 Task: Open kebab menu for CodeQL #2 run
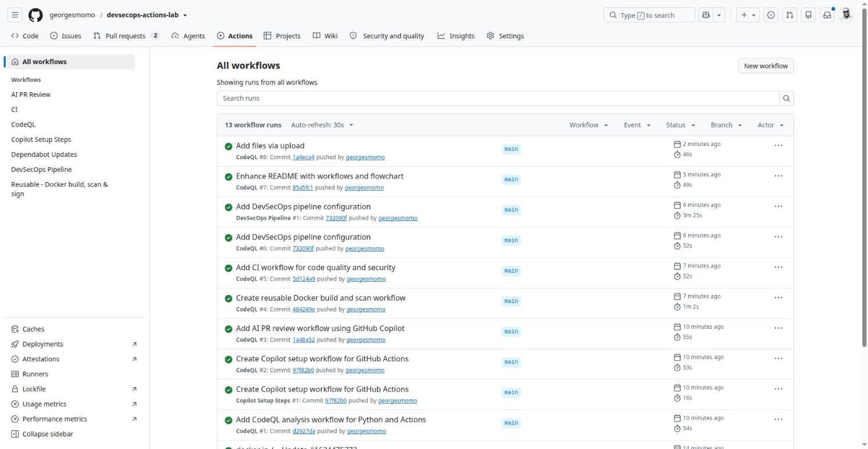(779, 358)
